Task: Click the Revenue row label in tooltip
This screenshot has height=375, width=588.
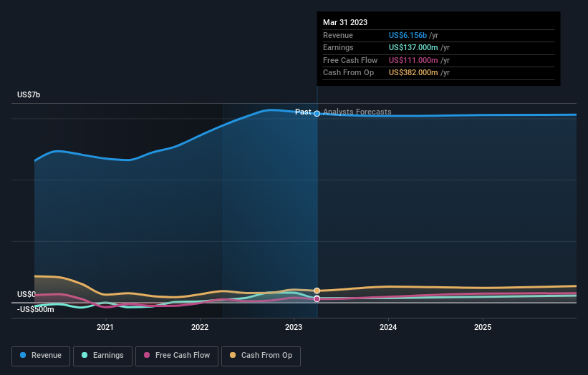Action: (x=338, y=35)
